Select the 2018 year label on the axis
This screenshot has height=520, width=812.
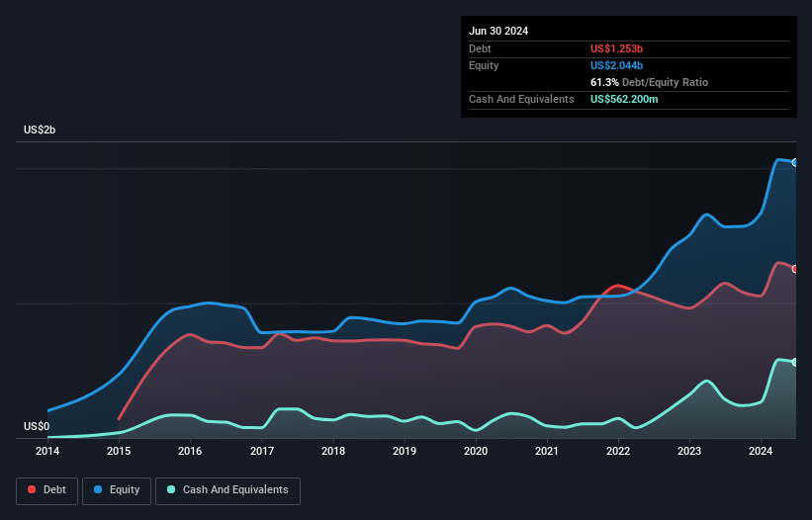pos(333,452)
